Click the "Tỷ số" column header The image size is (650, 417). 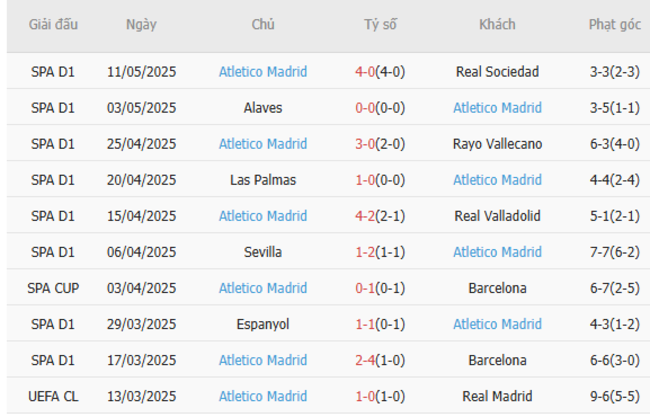click(380, 25)
